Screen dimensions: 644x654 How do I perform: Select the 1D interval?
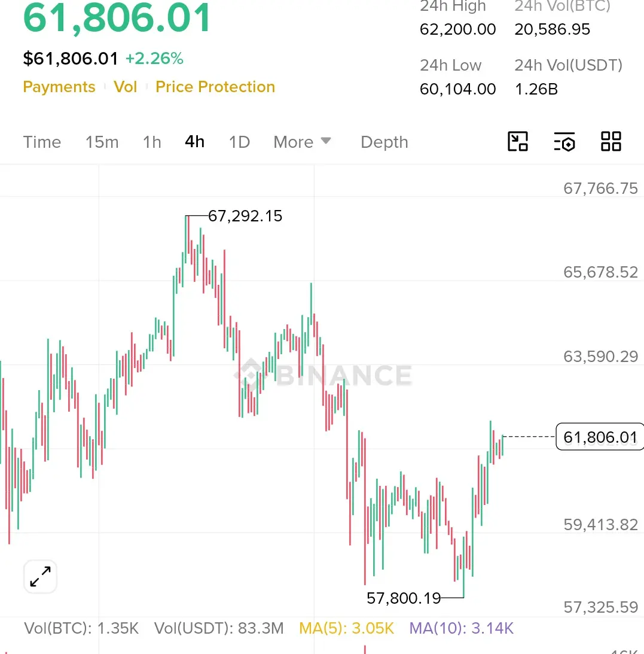[x=240, y=142]
